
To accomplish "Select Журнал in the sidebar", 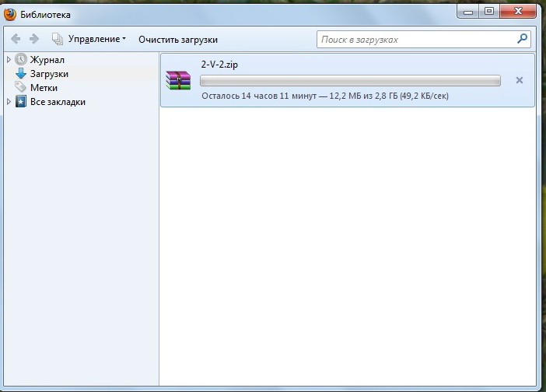I will (47, 60).
